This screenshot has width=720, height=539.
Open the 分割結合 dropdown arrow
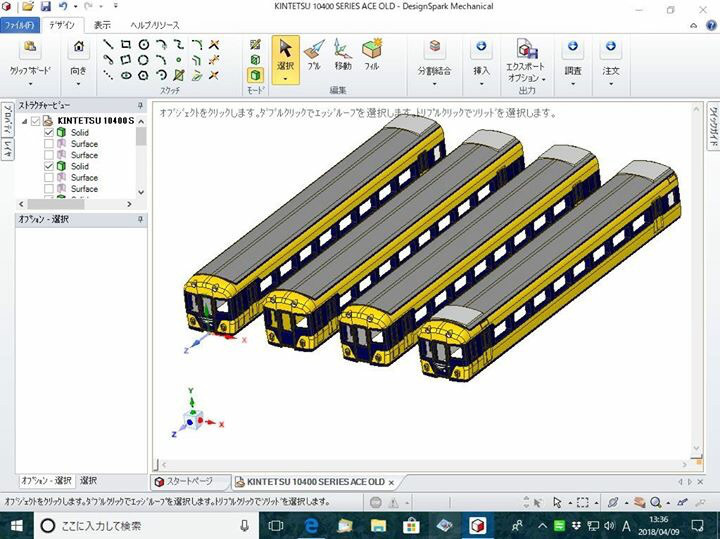pyautogui.click(x=434, y=84)
